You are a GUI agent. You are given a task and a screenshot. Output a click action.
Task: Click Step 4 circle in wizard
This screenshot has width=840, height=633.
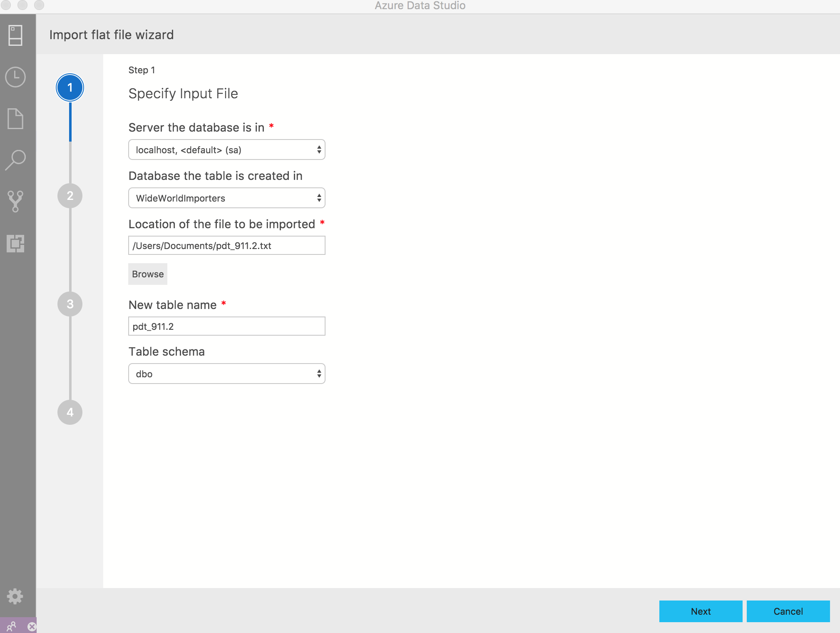pos(70,411)
